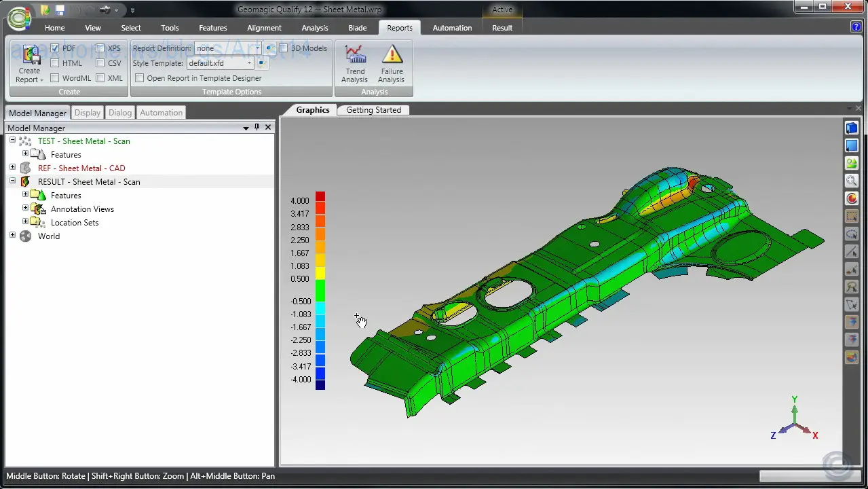Click the REF CAD model icon
This screenshot has width=868, height=489.
click(x=25, y=168)
